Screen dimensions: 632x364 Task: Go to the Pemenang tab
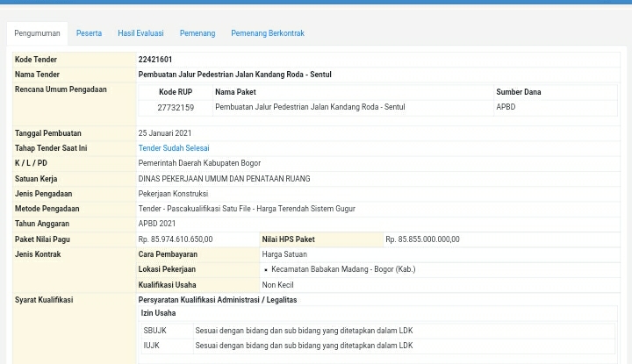197,33
